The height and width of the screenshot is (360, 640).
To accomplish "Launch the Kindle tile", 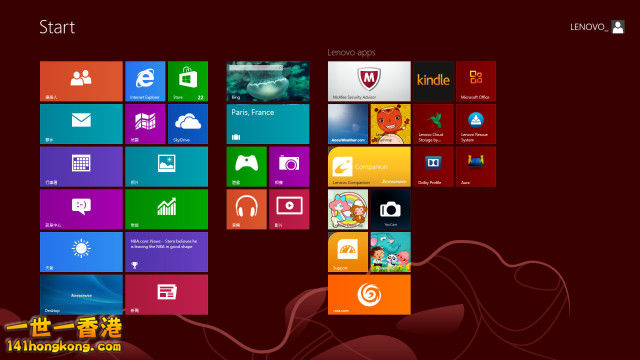I will point(433,81).
